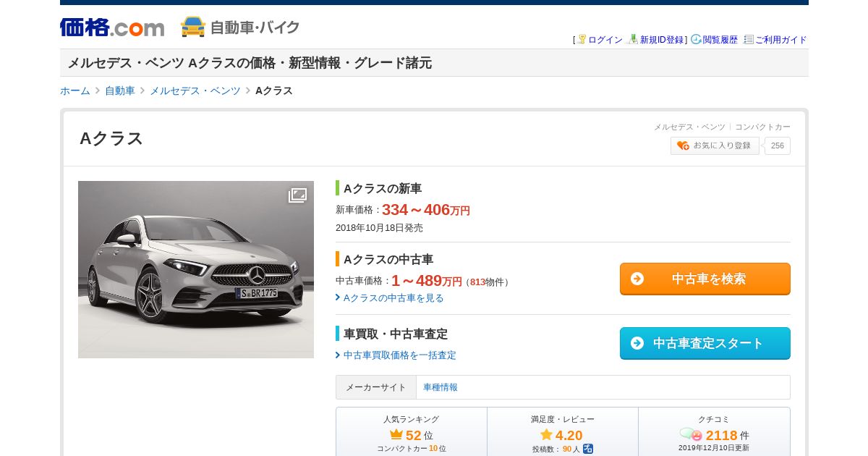Click the 閲覧履歴 history link
The height and width of the screenshot is (456, 868).
tap(720, 40)
